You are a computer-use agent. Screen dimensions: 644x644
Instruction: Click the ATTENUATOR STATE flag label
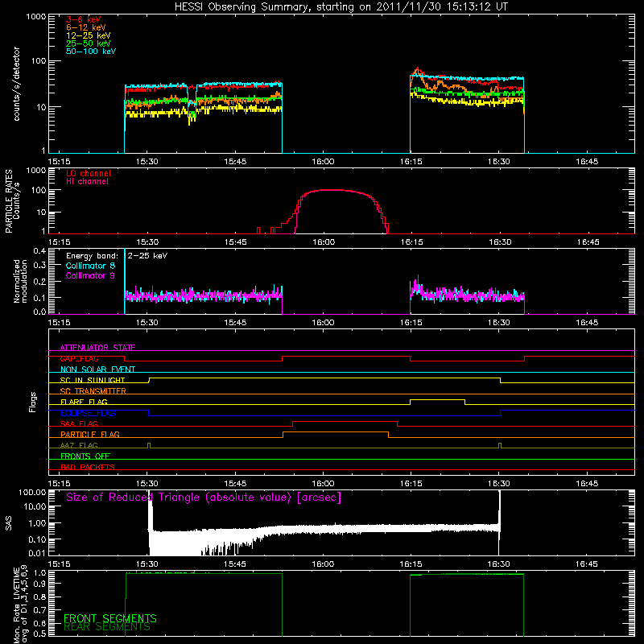click(97, 348)
